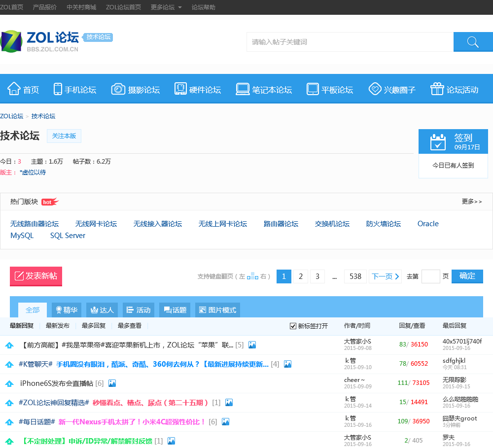Click moderator *虚位以待 link
493x448 pixels.
tap(33, 172)
